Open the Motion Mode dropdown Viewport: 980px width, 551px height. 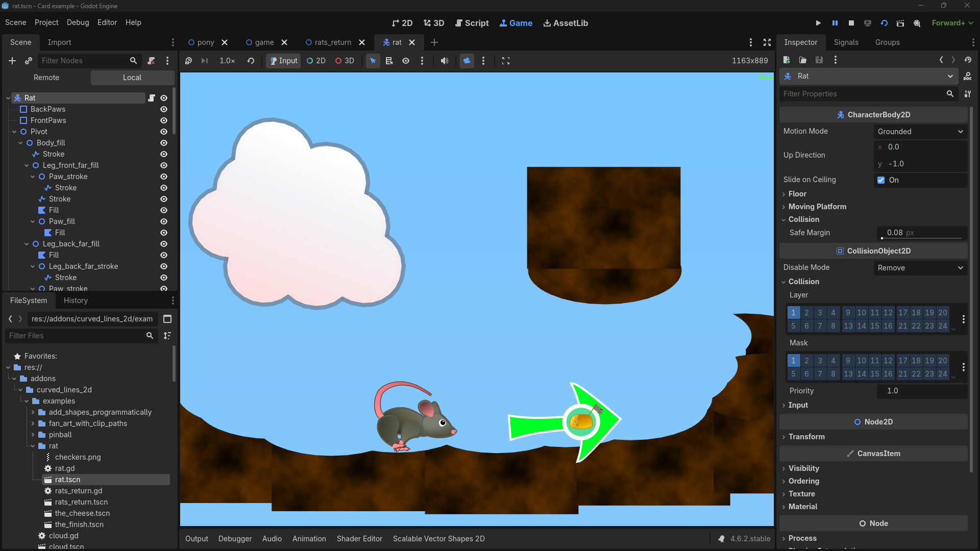click(920, 132)
